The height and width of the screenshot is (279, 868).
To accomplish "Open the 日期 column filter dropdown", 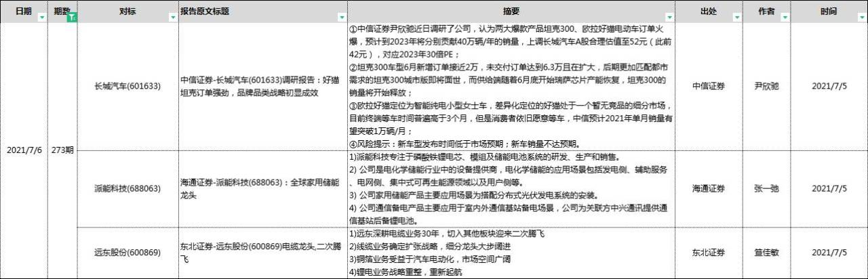I will [x=43, y=18].
